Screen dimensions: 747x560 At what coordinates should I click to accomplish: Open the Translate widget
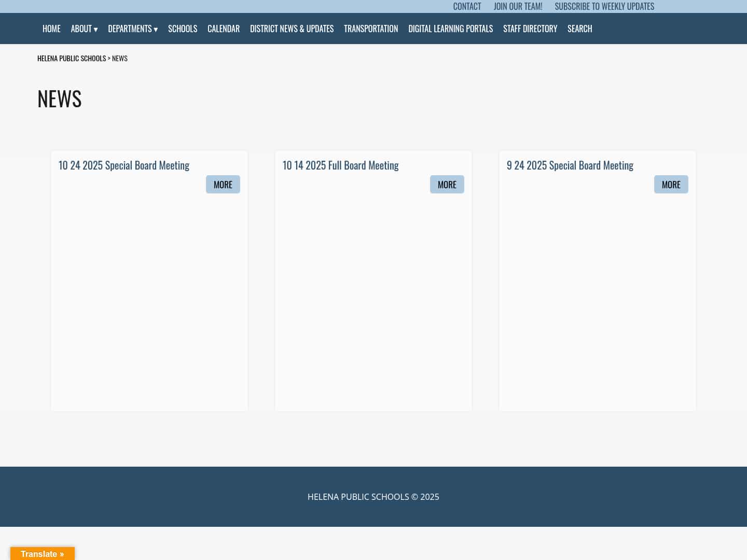43,554
